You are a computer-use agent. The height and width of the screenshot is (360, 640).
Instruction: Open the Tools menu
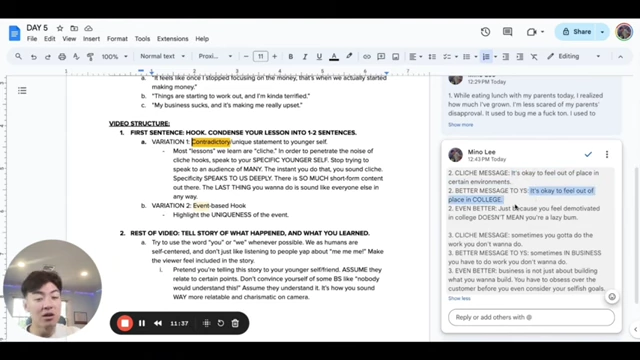tap(142, 39)
